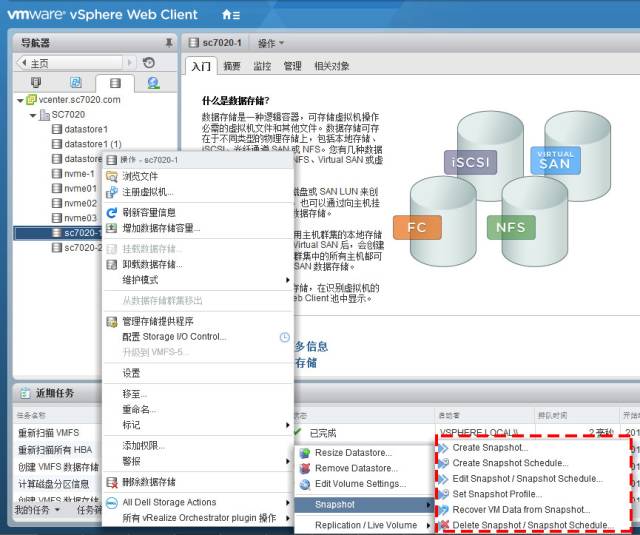Open the vSphere home menu icon

(x=231, y=15)
